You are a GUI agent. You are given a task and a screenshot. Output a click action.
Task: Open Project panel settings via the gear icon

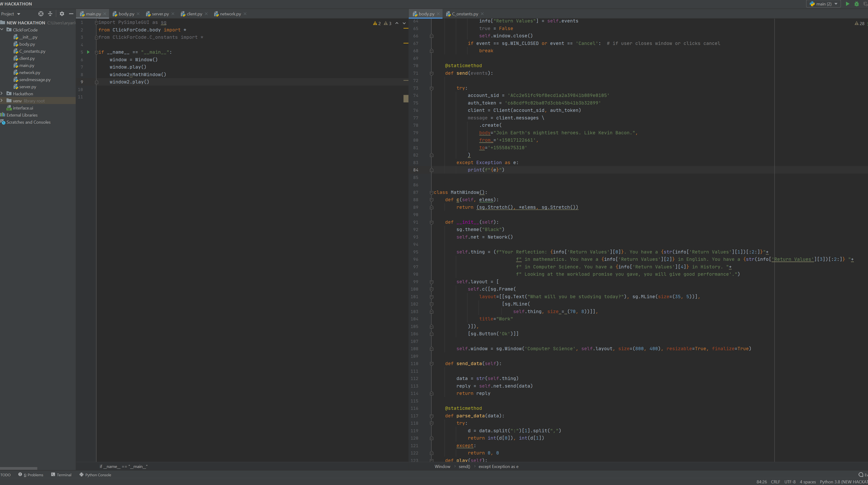(62, 14)
